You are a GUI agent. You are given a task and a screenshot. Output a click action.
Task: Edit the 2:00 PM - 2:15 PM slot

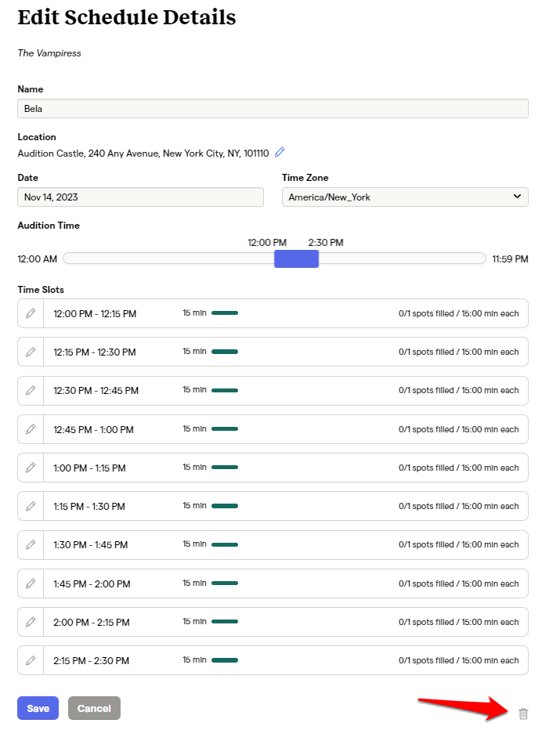click(31, 623)
